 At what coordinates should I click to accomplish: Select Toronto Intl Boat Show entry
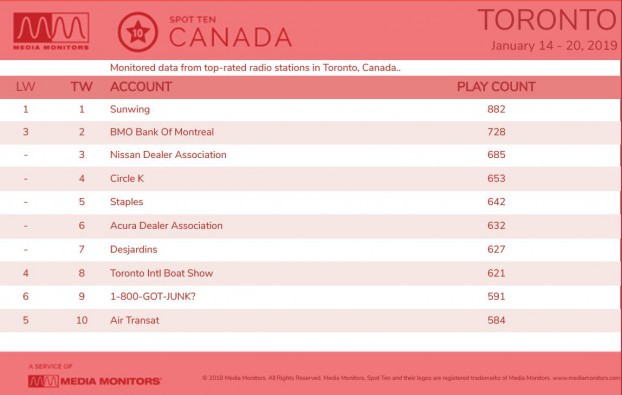point(161,273)
